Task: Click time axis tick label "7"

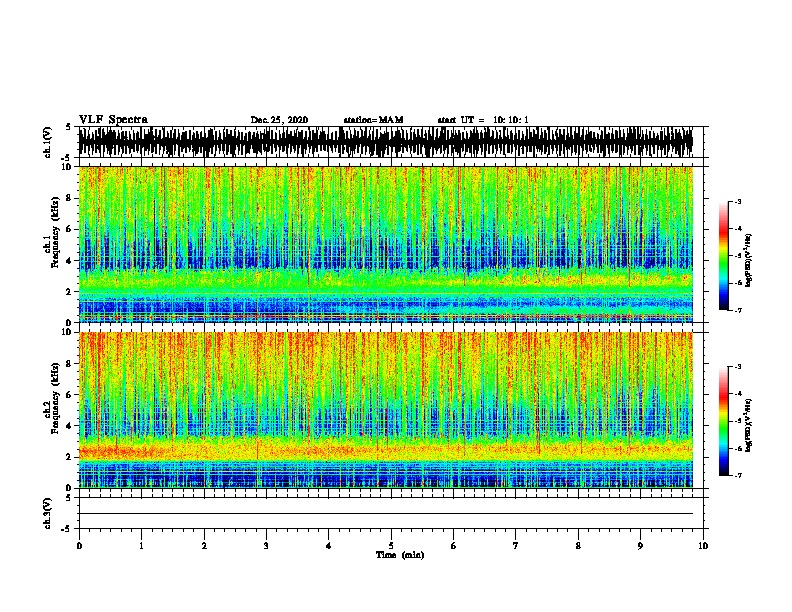Action: tap(516, 546)
